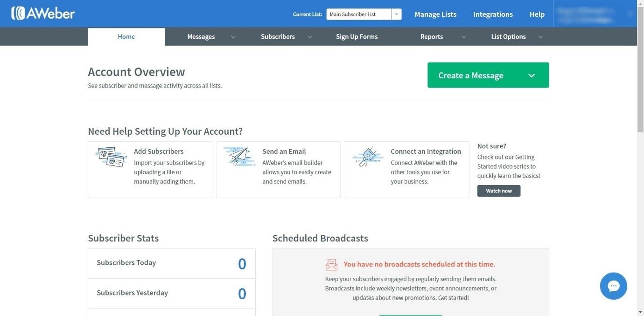Click the Scheduled Broadcasts heading
Screen dimensions: 644x316
tap(320, 238)
